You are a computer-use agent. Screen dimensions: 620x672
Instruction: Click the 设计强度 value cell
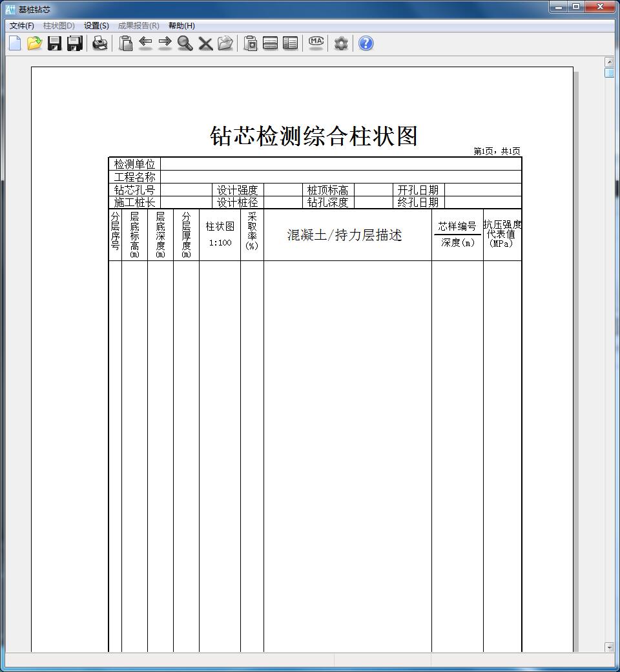283,190
